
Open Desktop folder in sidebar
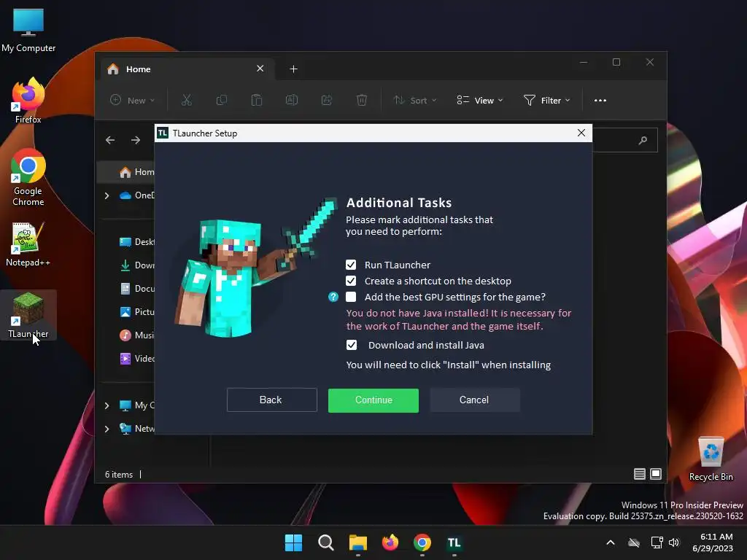(136, 242)
